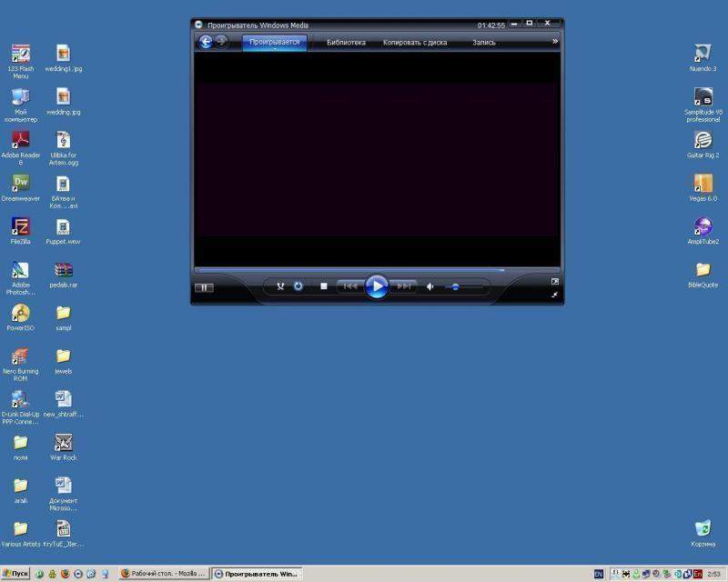Adjust the Media Player volume slider

pos(464,287)
